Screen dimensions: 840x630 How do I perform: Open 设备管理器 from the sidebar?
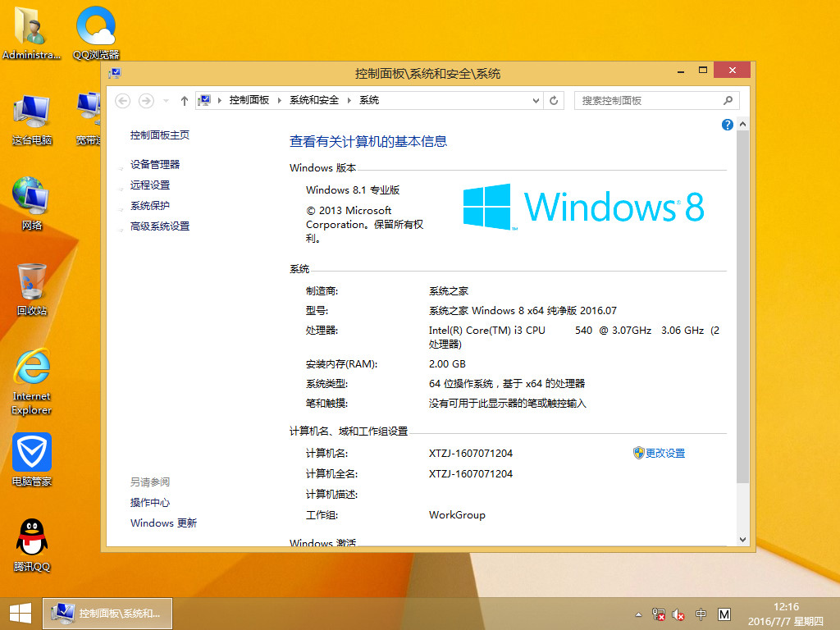click(x=157, y=164)
